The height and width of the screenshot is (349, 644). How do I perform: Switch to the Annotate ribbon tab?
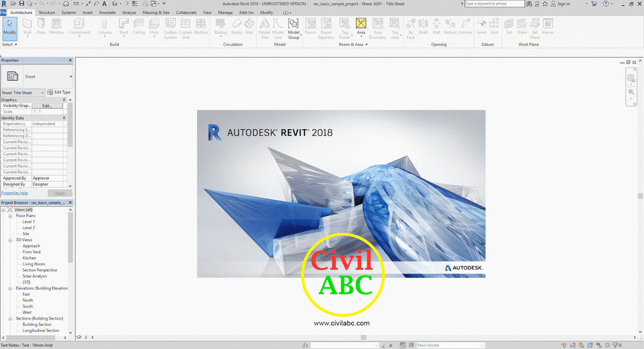point(107,12)
